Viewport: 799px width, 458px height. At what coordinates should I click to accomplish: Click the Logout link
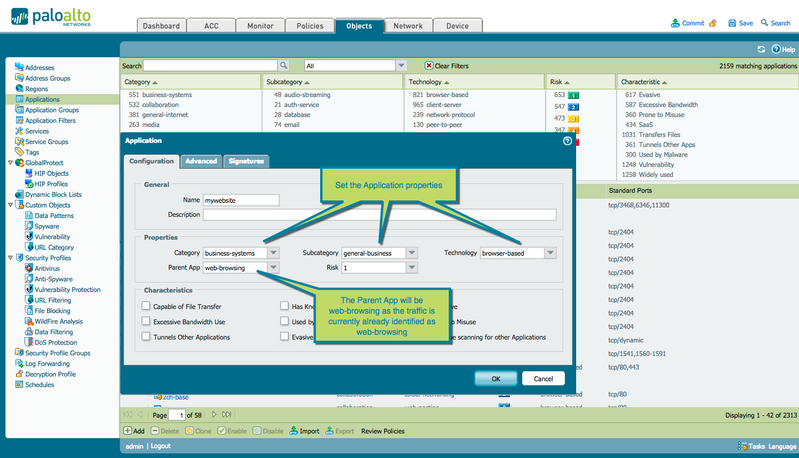161,446
